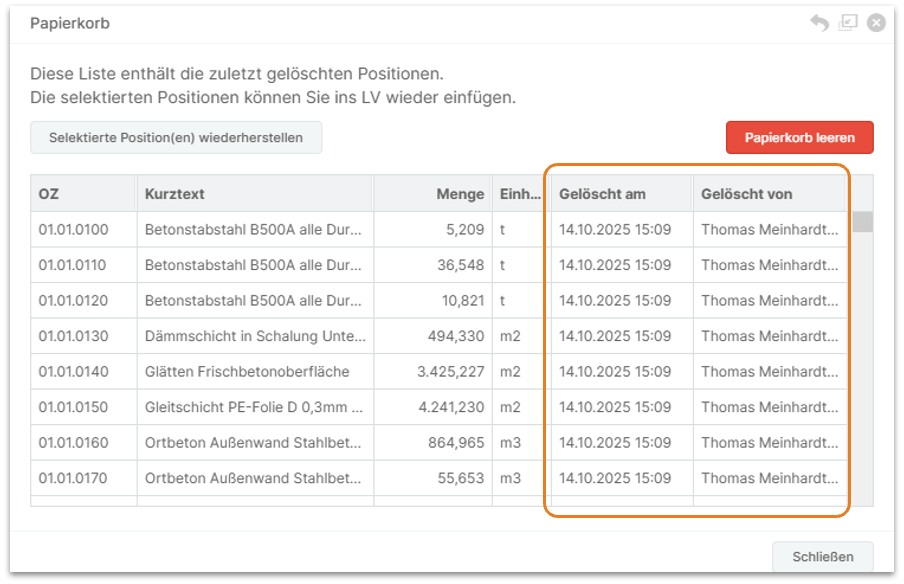Select row with OZ 01.01.0100

coord(74,230)
